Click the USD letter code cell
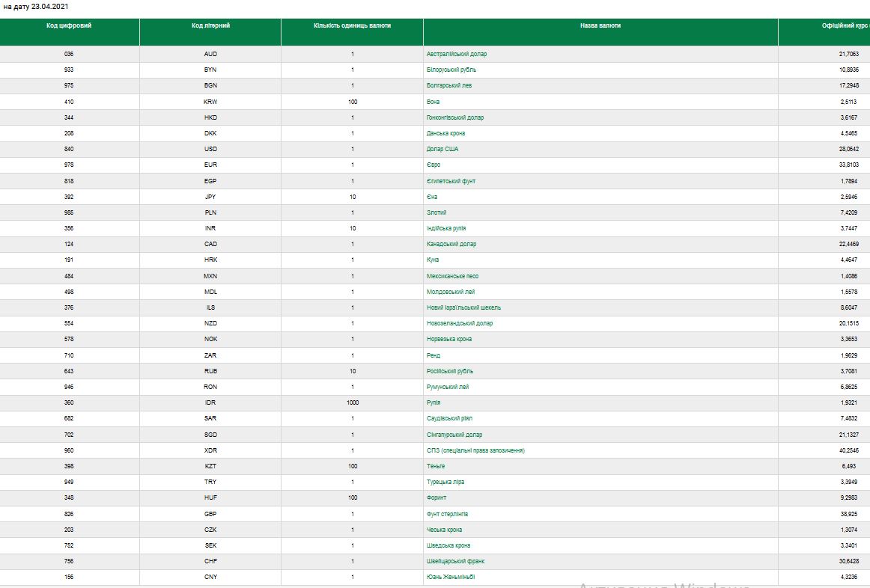 (x=210, y=149)
